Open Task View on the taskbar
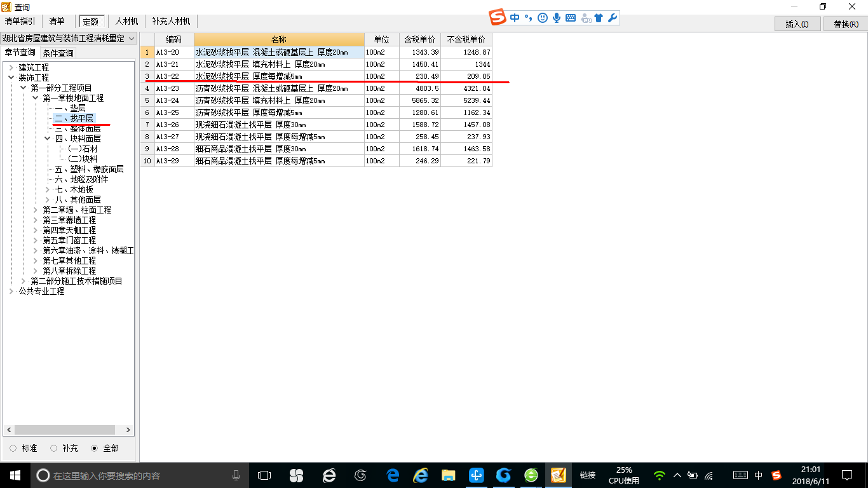This screenshot has width=868, height=488. [264, 475]
